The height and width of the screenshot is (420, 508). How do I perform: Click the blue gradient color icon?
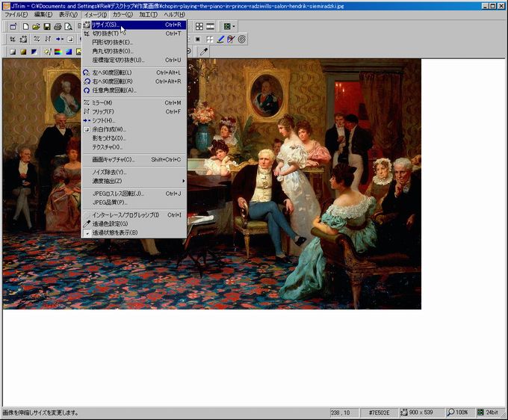[69, 52]
